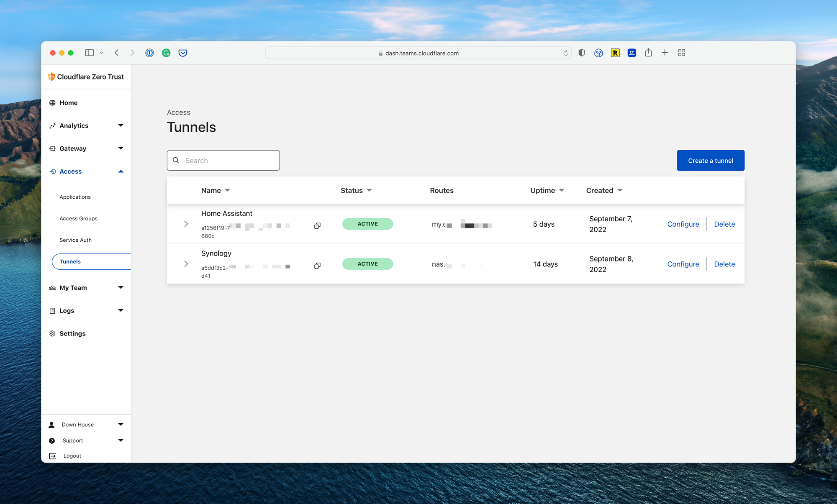Viewport: 837px width, 504px height.
Task: Click the Home navigation icon
Action: click(x=53, y=102)
